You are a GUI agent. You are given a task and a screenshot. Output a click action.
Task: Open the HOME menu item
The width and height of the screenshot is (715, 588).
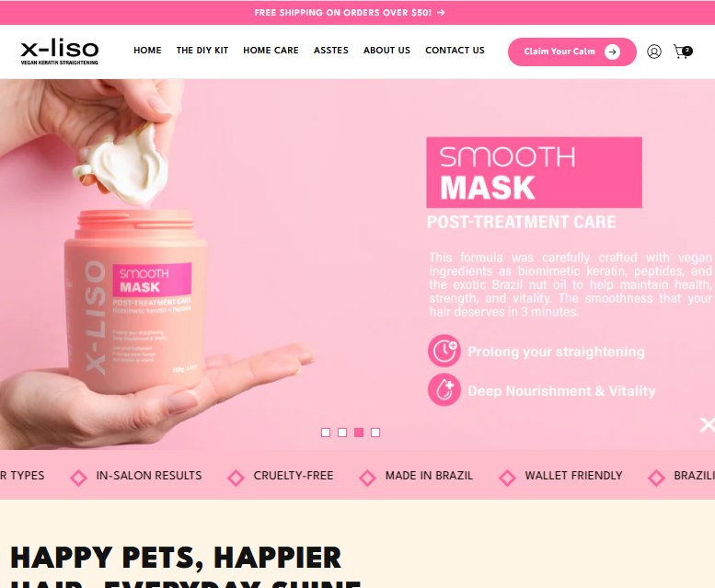[147, 50]
